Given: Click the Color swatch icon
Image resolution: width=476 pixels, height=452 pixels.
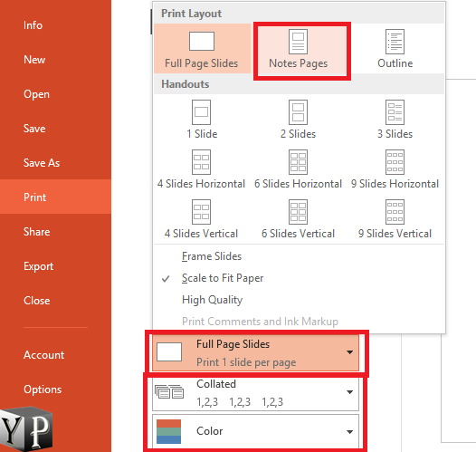Looking at the screenshot, I should tap(168, 431).
